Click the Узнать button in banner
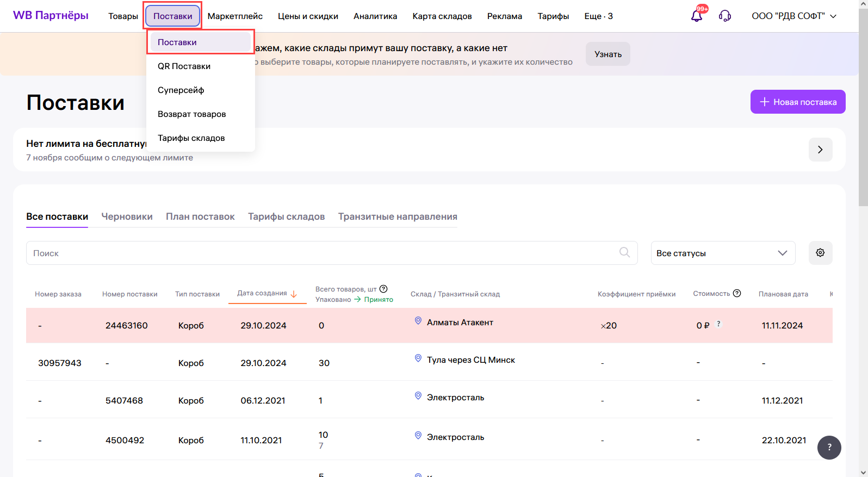 (607, 54)
